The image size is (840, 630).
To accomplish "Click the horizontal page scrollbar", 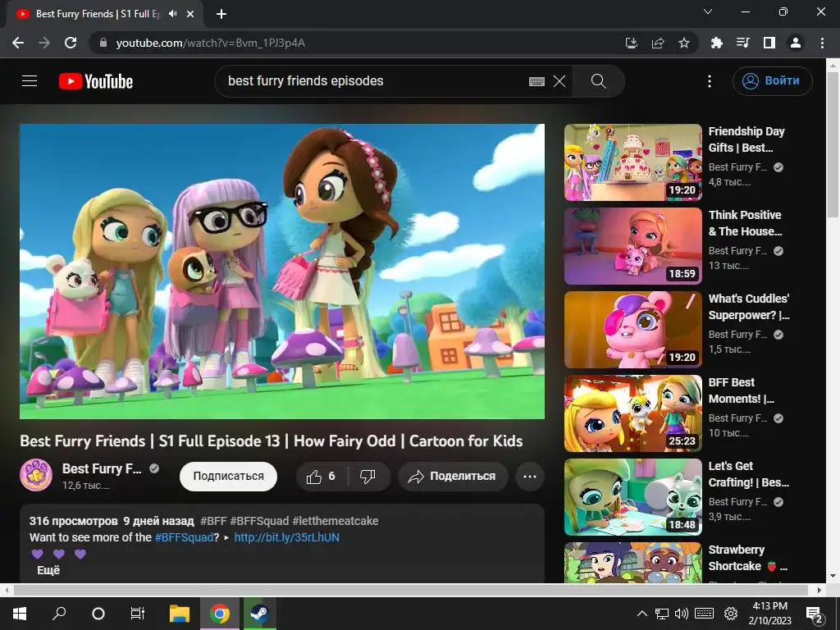I will [410, 590].
